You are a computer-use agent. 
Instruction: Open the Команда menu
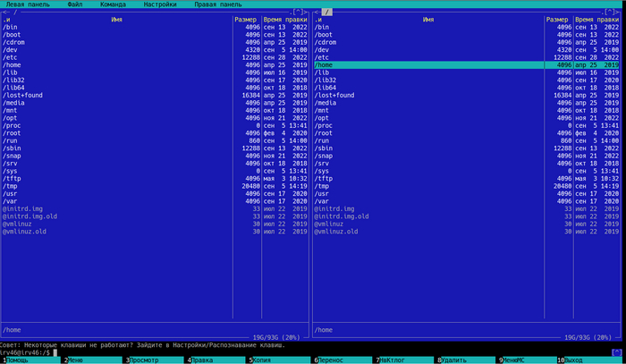114,4
